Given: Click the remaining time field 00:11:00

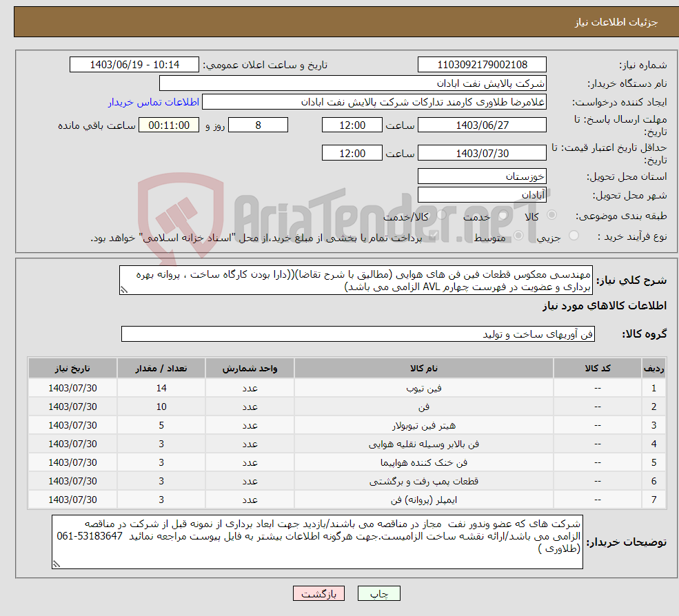Looking at the screenshot, I should click(169, 125).
